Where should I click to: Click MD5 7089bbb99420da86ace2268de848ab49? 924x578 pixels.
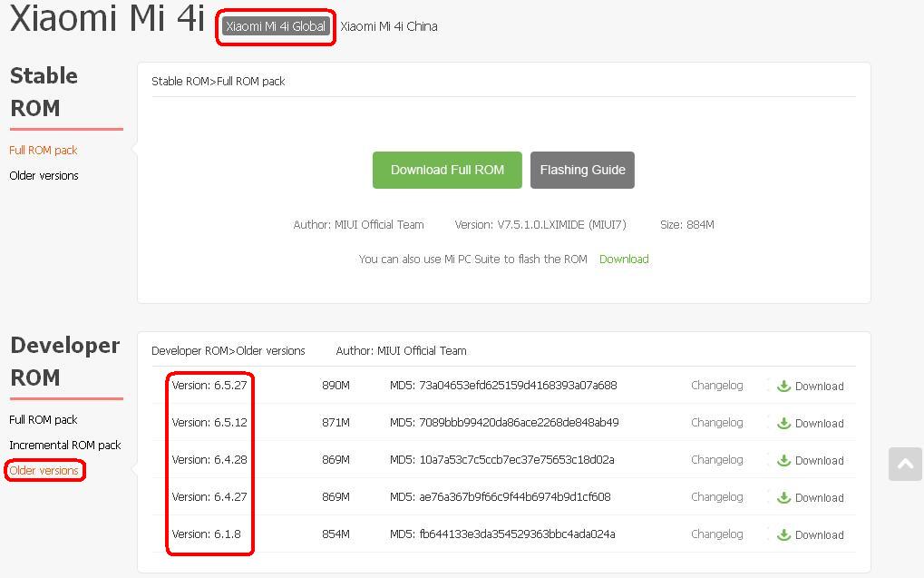(x=504, y=422)
